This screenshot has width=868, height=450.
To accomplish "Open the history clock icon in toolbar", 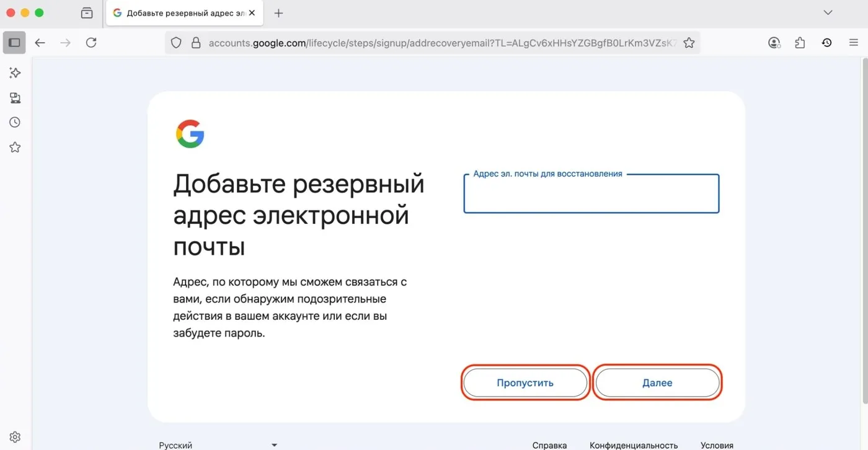I will pyautogui.click(x=826, y=43).
